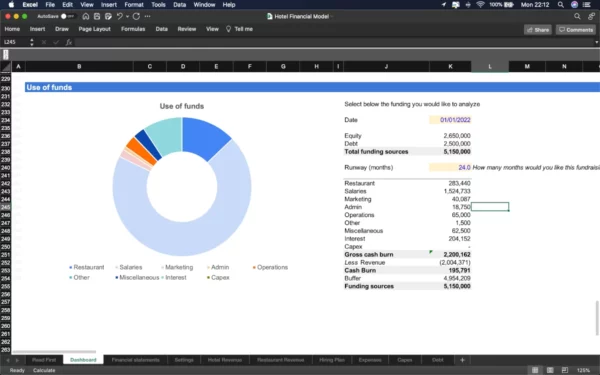This screenshot has height=375, width=600.
Task: Click the Share button
Action: point(538,29)
